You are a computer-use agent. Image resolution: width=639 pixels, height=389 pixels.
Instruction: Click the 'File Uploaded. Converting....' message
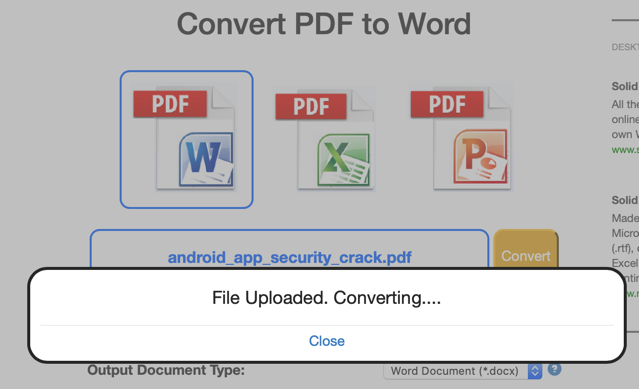pos(326,298)
